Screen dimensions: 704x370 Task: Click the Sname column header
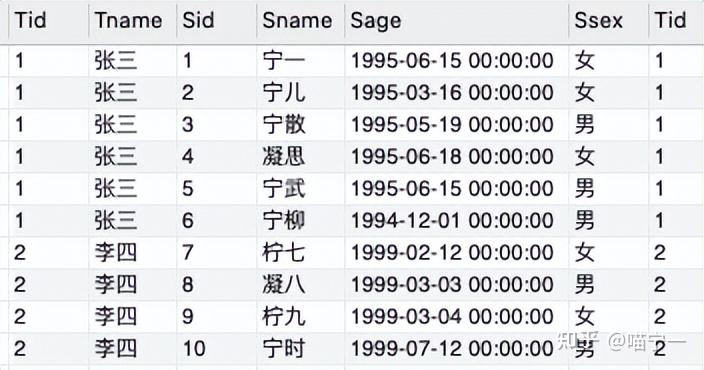(x=300, y=21)
